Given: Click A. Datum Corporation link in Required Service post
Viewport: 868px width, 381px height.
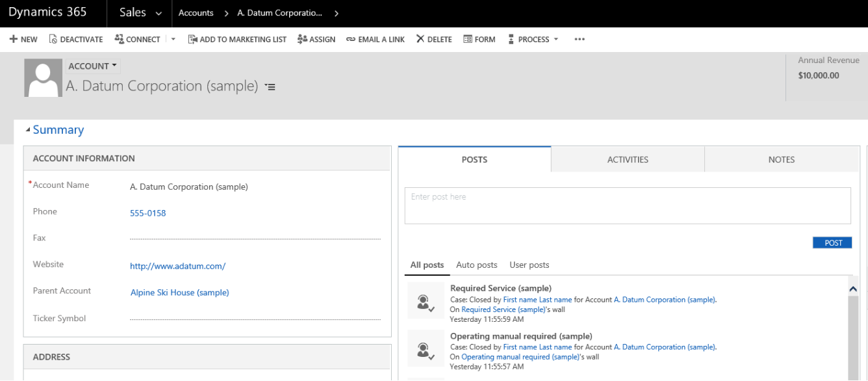Looking at the screenshot, I should pos(665,300).
